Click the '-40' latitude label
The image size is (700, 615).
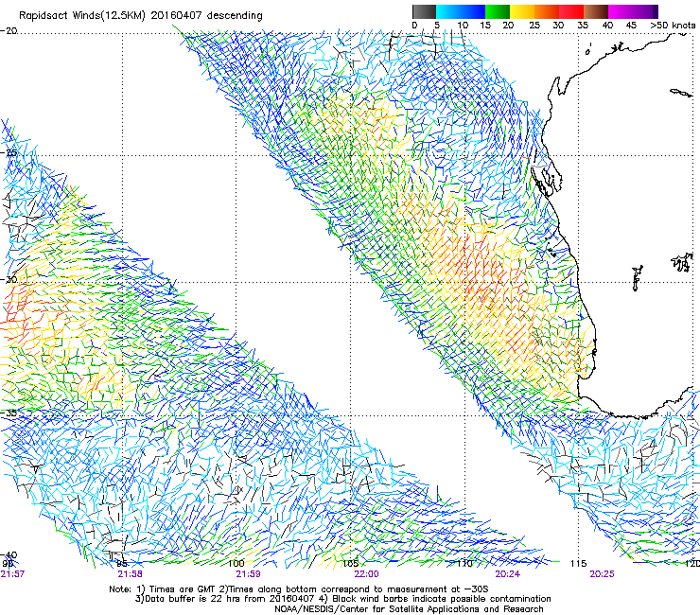point(9,555)
